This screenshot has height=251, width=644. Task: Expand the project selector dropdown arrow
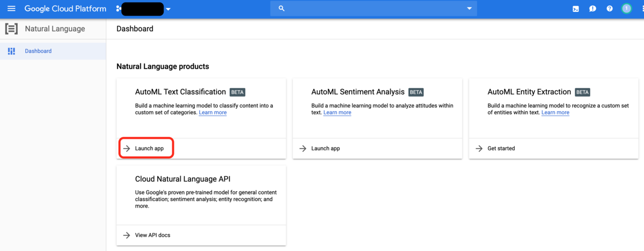pyautogui.click(x=168, y=9)
